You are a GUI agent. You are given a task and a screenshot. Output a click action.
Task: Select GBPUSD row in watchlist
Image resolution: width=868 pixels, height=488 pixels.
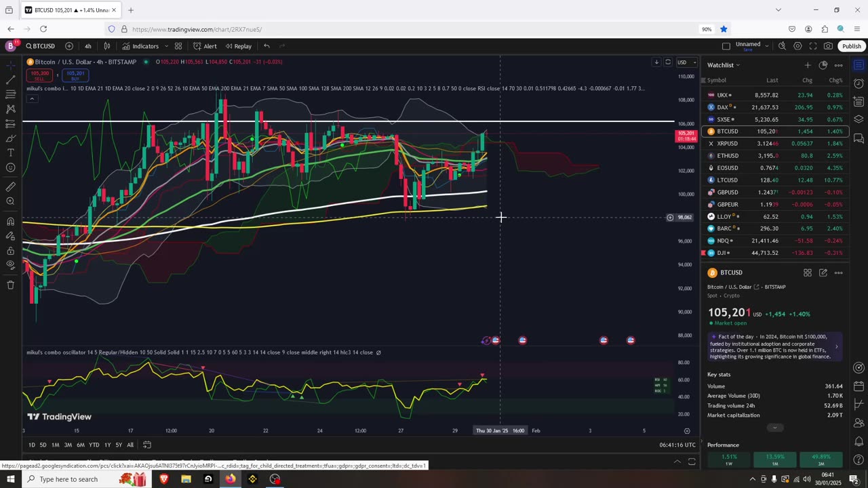[x=775, y=192]
